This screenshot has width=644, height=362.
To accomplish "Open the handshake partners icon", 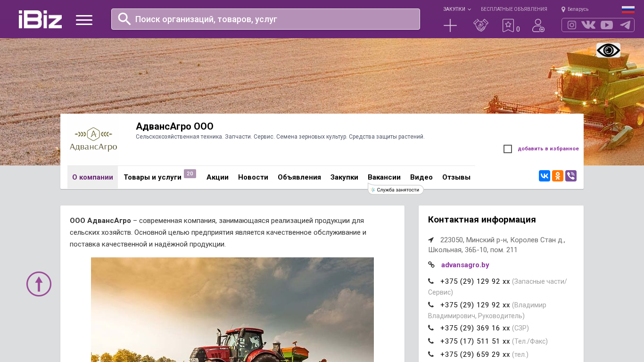I will [481, 25].
